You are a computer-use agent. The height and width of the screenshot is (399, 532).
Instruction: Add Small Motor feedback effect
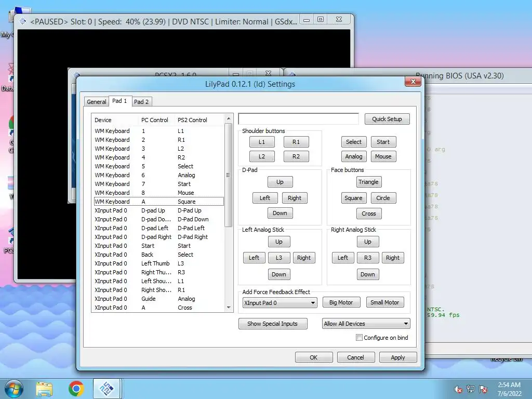[x=385, y=302]
